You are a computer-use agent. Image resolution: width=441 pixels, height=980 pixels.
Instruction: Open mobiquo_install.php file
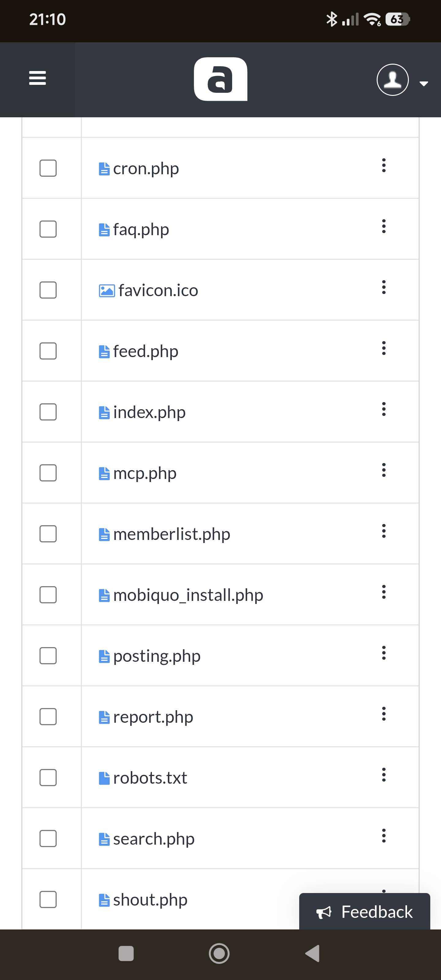[188, 595]
